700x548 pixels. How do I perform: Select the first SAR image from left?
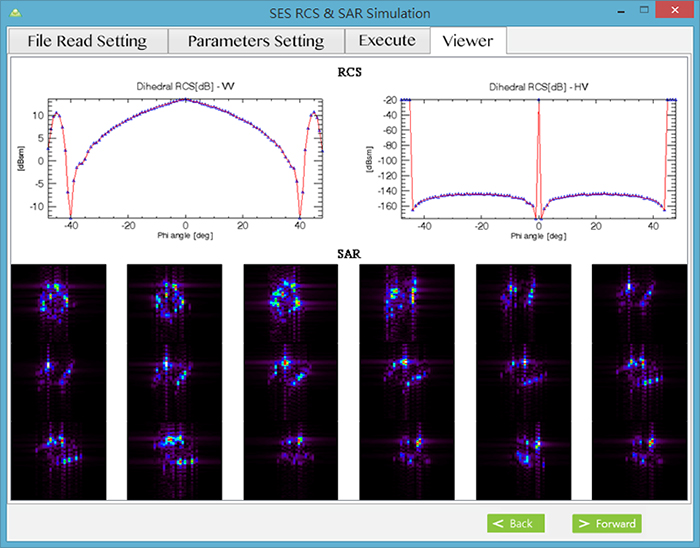(x=58, y=381)
